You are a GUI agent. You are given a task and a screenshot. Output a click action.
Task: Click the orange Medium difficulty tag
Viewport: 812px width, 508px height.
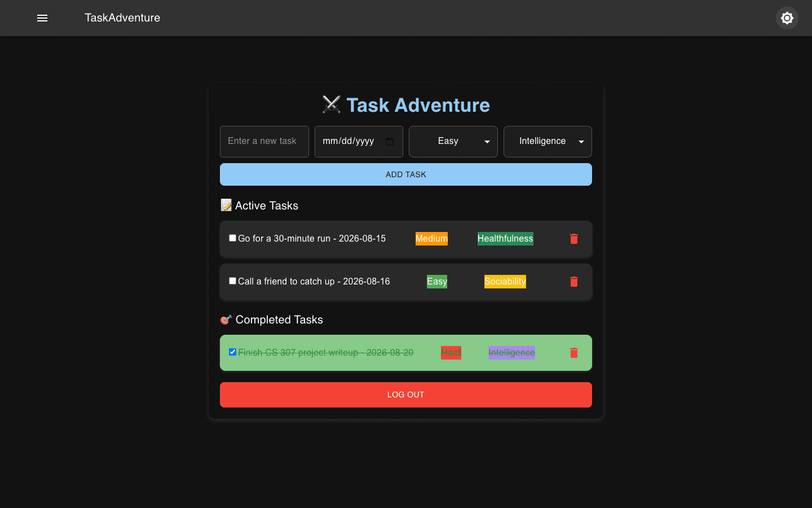pos(431,239)
